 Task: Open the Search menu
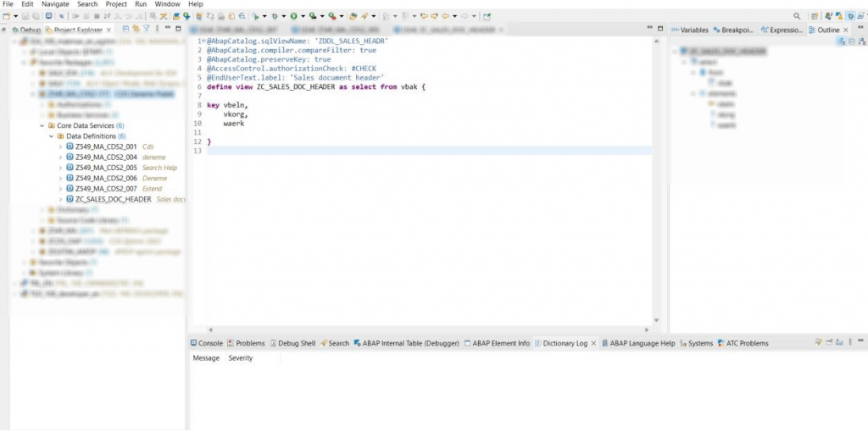click(x=87, y=4)
